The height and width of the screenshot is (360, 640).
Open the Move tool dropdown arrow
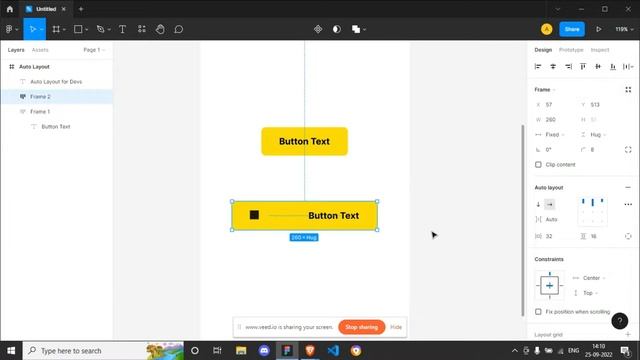[x=42, y=30]
